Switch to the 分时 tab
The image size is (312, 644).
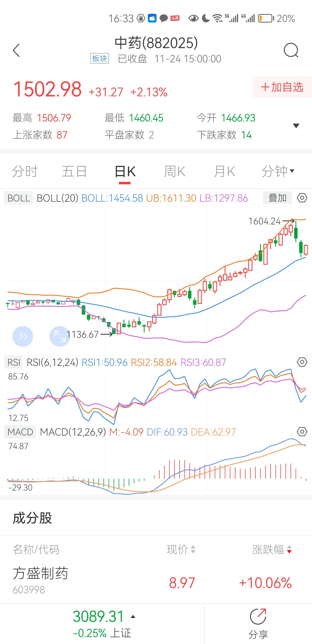pos(25,171)
